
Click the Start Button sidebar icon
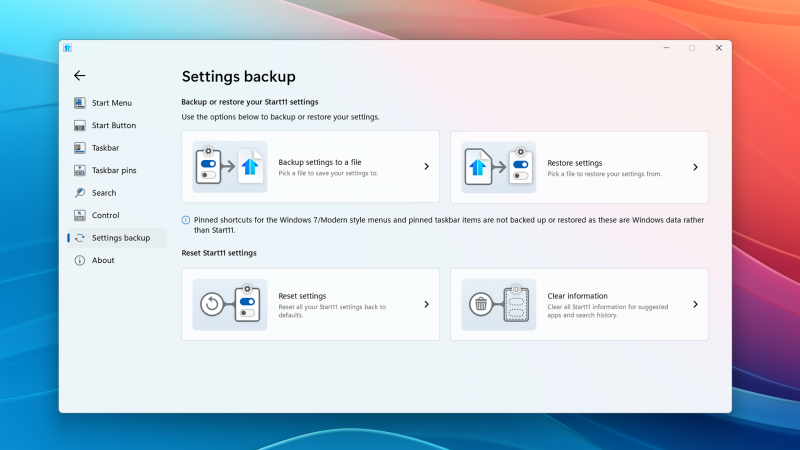[80, 126]
